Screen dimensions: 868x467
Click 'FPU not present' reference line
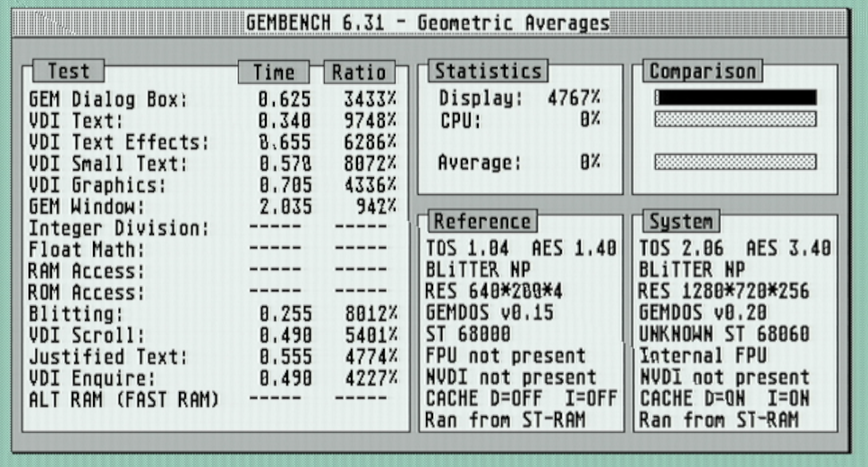point(506,356)
